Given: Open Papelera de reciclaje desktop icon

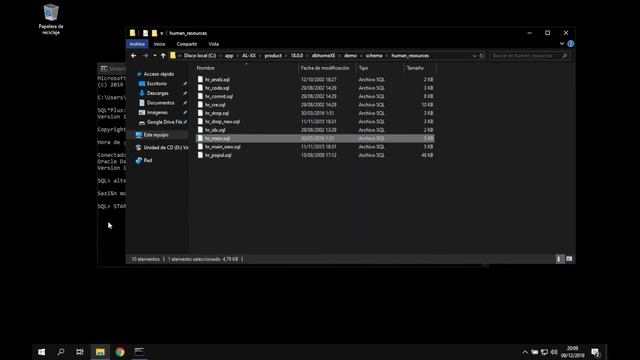Looking at the screenshot, I should pos(51,19).
